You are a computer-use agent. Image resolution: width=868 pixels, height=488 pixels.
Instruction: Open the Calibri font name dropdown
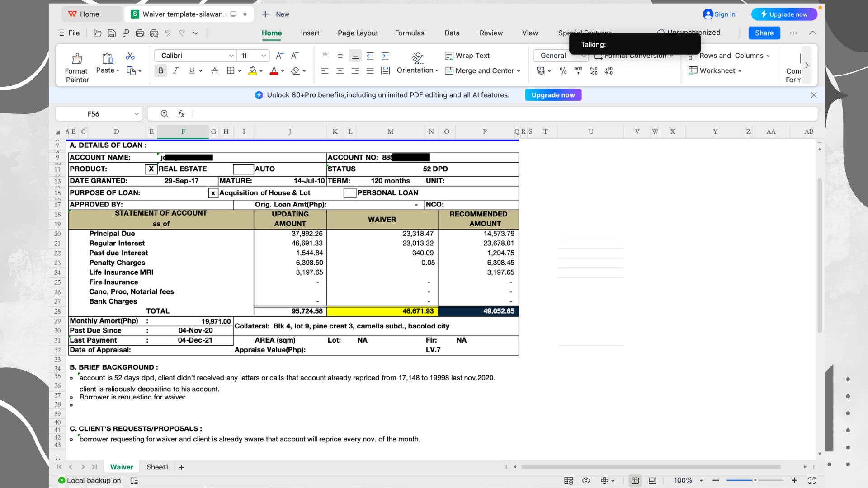click(231, 56)
